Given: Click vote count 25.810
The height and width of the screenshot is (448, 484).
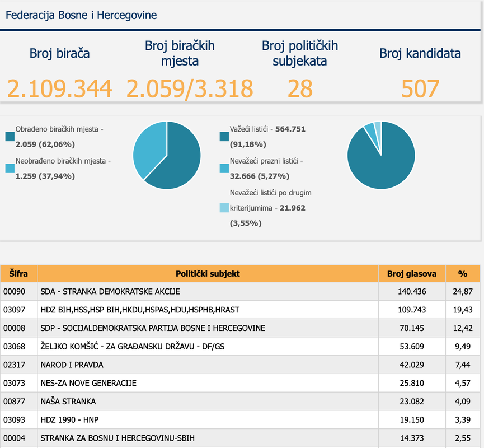Looking at the screenshot, I should click(412, 383).
